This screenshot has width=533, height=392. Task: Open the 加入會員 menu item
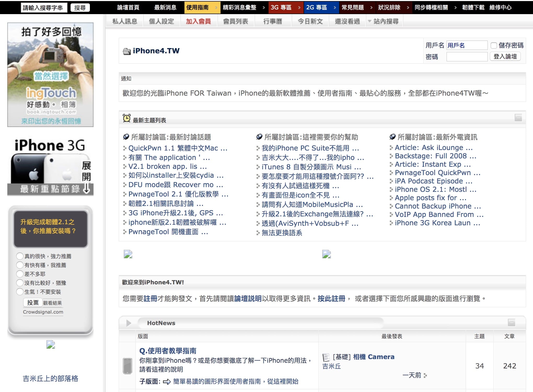coord(198,21)
